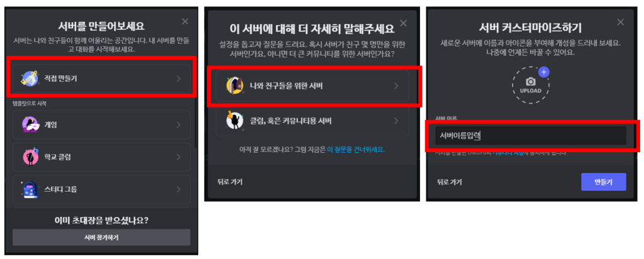This screenshot has height=259, width=644.
Task: Click the 서버 참가하기 button
Action: (x=101, y=237)
